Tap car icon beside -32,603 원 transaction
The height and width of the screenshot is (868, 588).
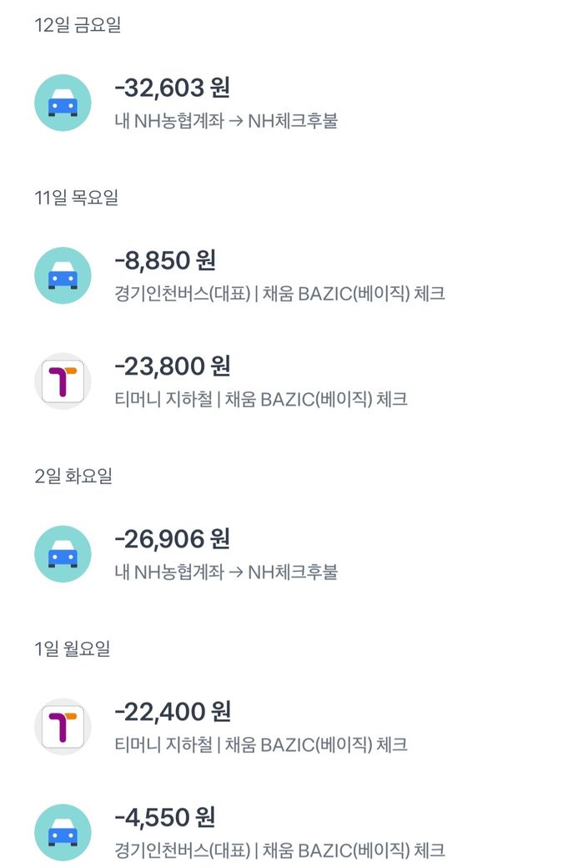tap(63, 103)
